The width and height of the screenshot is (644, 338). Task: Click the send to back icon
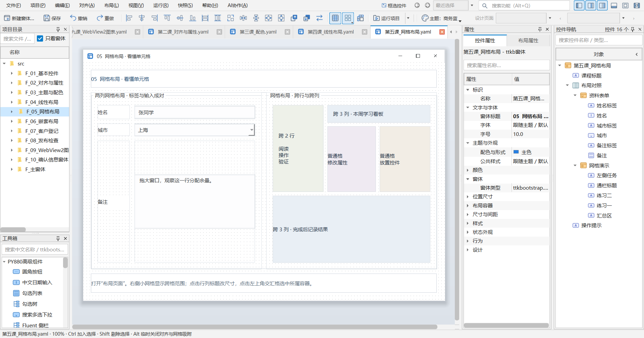(x=307, y=18)
